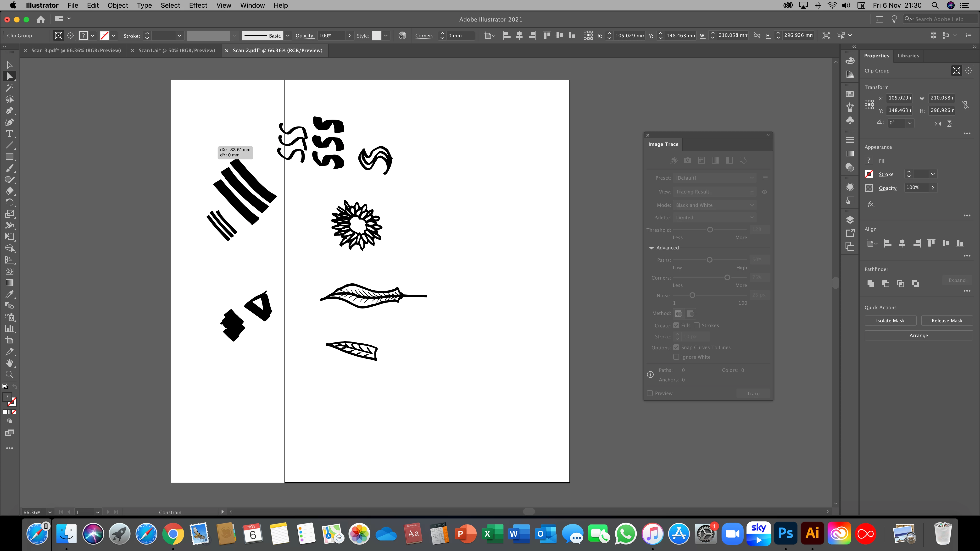Select the Hand tool
Image resolution: width=980 pixels, height=551 pixels.
tap(10, 363)
